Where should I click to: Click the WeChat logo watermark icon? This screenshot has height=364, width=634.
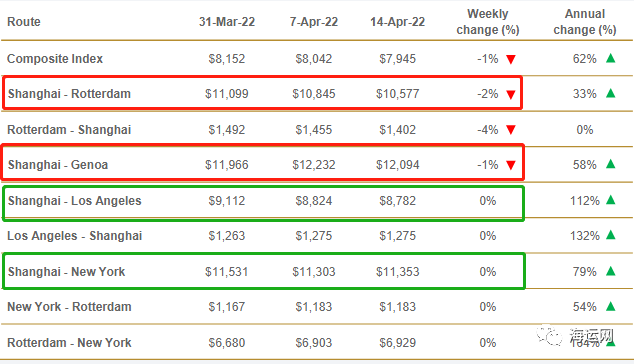pos(549,336)
